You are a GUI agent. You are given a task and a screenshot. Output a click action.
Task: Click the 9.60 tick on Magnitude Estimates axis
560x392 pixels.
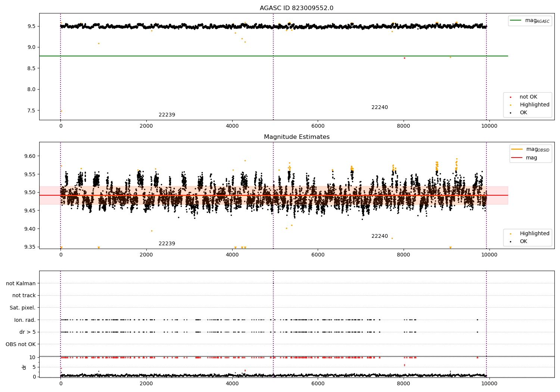pos(30,156)
